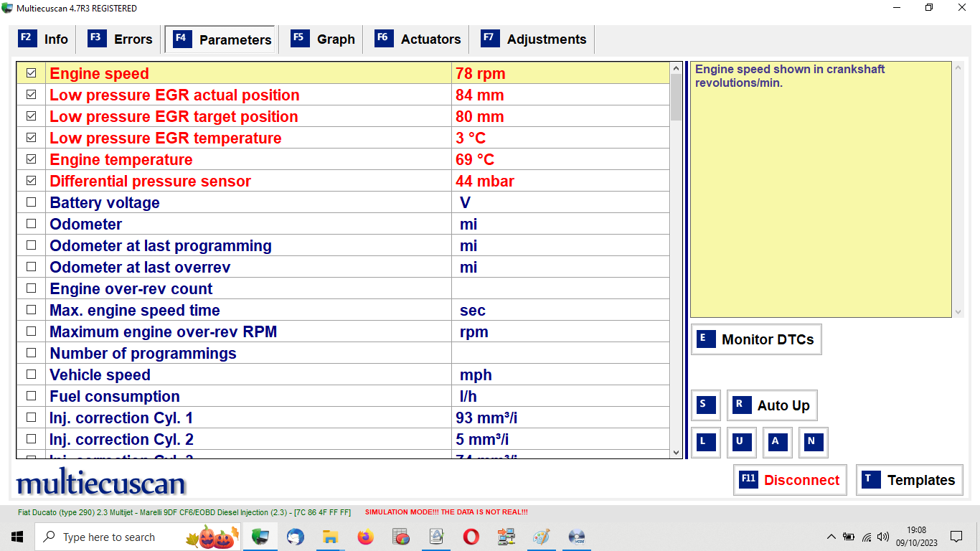The image size is (980, 551).
Task: Check the Fuel consumption box
Action: 31,396
